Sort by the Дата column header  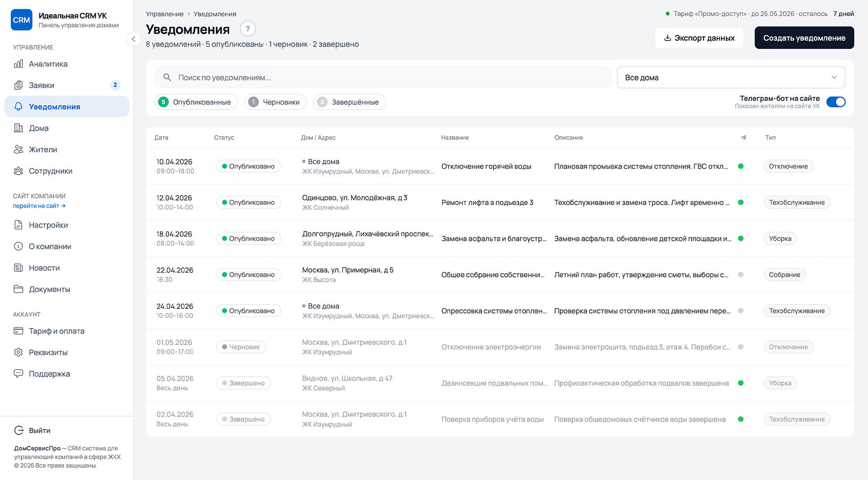pos(161,138)
